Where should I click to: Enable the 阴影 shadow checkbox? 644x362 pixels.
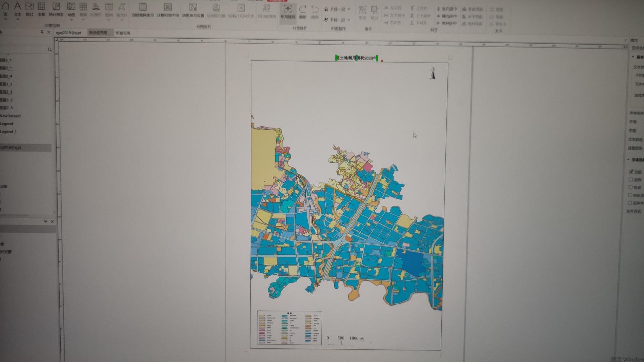pyautogui.click(x=631, y=180)
